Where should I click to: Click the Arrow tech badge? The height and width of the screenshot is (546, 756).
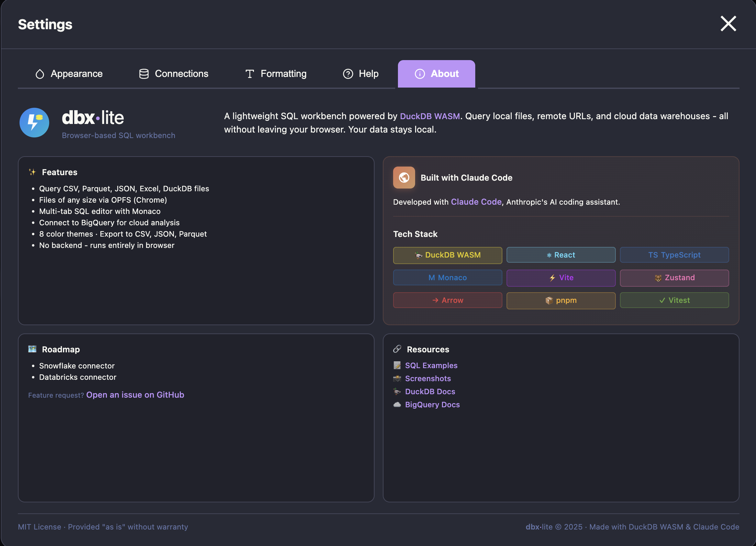pos(447,300)
